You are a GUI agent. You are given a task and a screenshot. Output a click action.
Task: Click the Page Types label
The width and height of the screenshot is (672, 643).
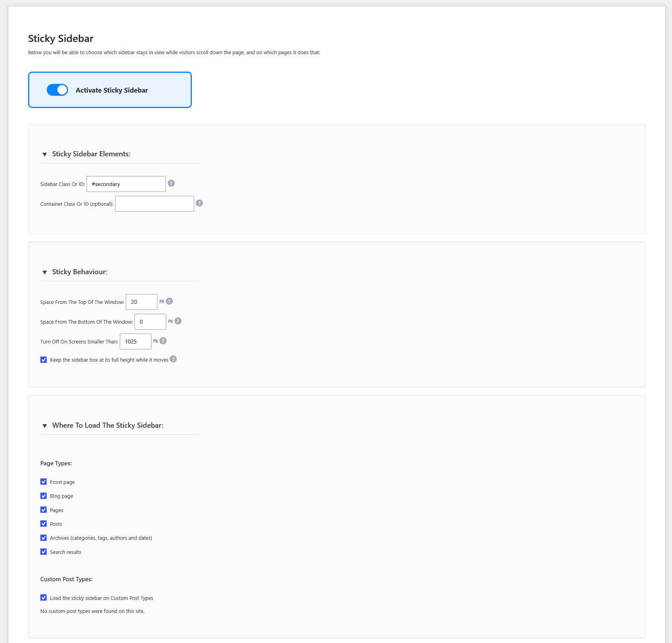coord(56,463)
